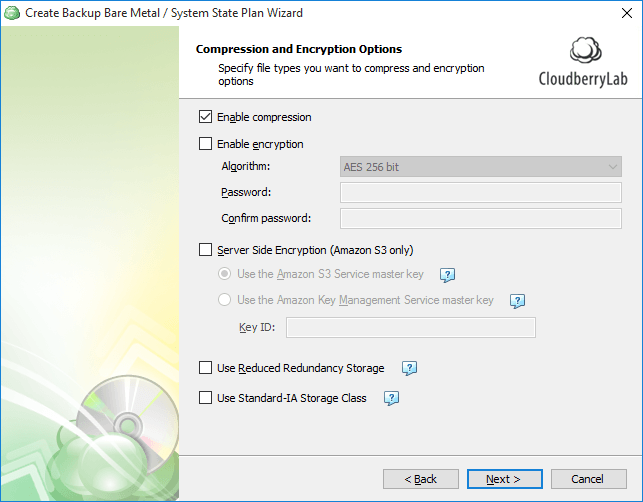Close the wizard window
This screenshot has height=502, width=643.
click(x=627, y=13)
